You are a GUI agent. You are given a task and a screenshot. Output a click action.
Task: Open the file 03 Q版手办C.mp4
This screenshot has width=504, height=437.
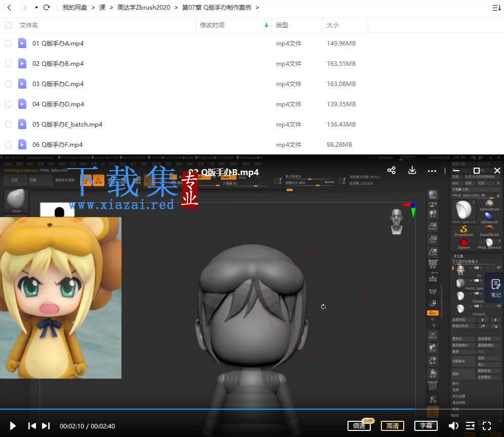tap(58, 84)
